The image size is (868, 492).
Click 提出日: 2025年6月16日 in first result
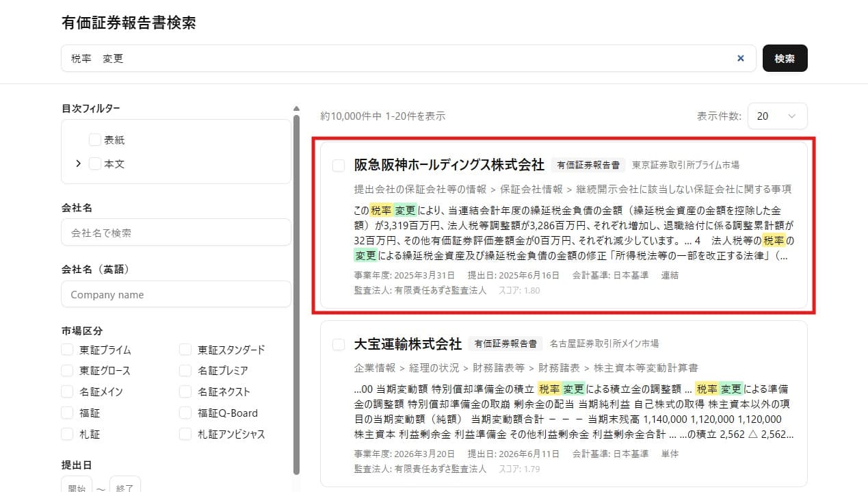(513, 275)
